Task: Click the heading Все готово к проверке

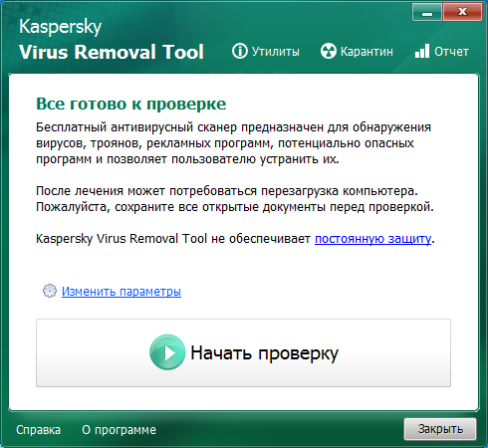Action: pyautogui.click(x=131, y=104)
